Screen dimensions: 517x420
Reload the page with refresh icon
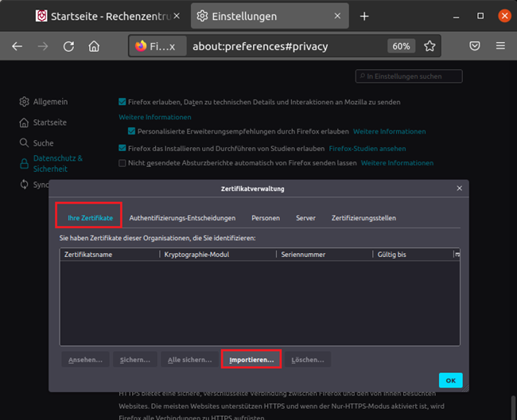(x=68, y=46)
